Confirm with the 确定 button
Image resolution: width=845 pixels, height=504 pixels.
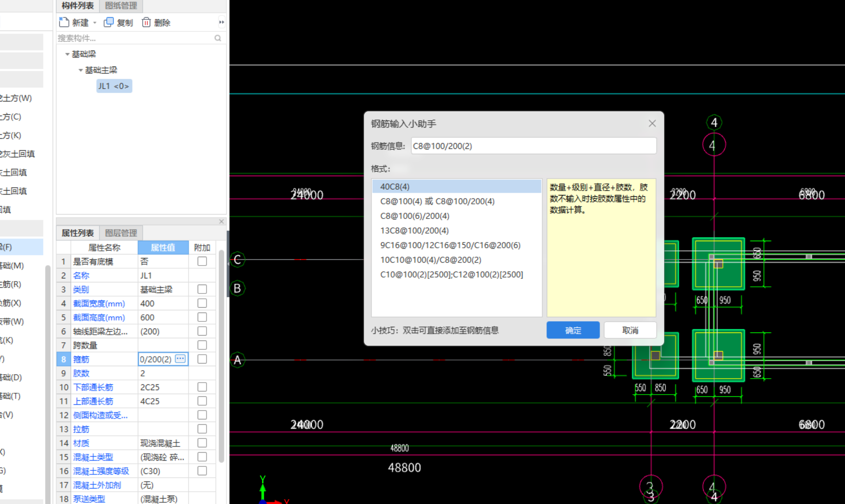(x=573, y=330)
